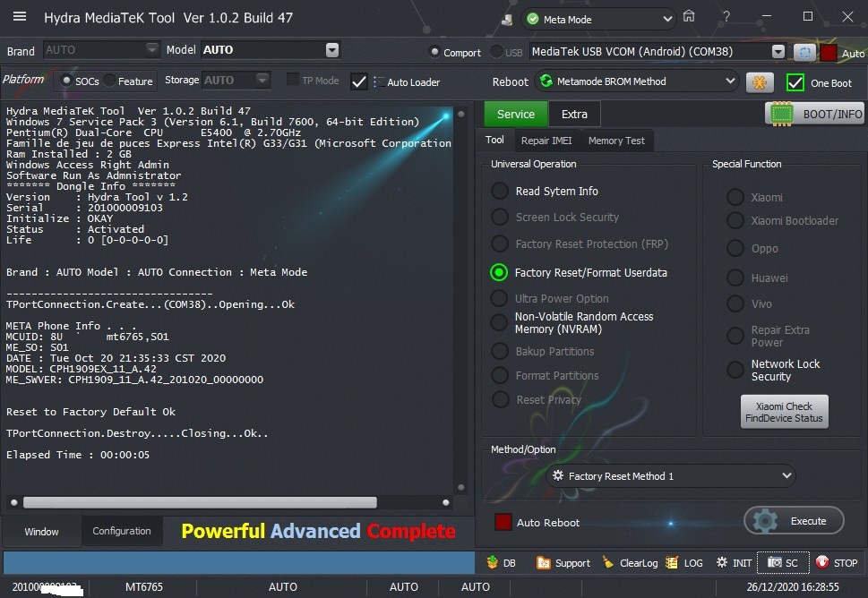The image size is (868, 598).
Task: Click the refresh ports icon
Action: (804, 53)
